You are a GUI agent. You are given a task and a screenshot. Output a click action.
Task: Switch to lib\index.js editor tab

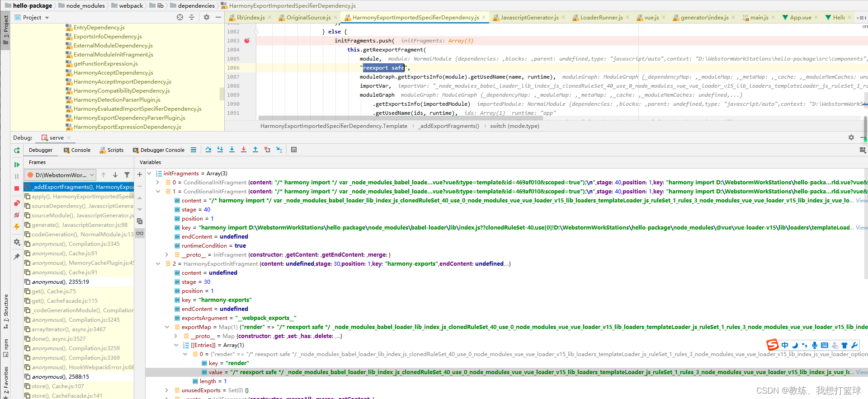tap(250, 18)
